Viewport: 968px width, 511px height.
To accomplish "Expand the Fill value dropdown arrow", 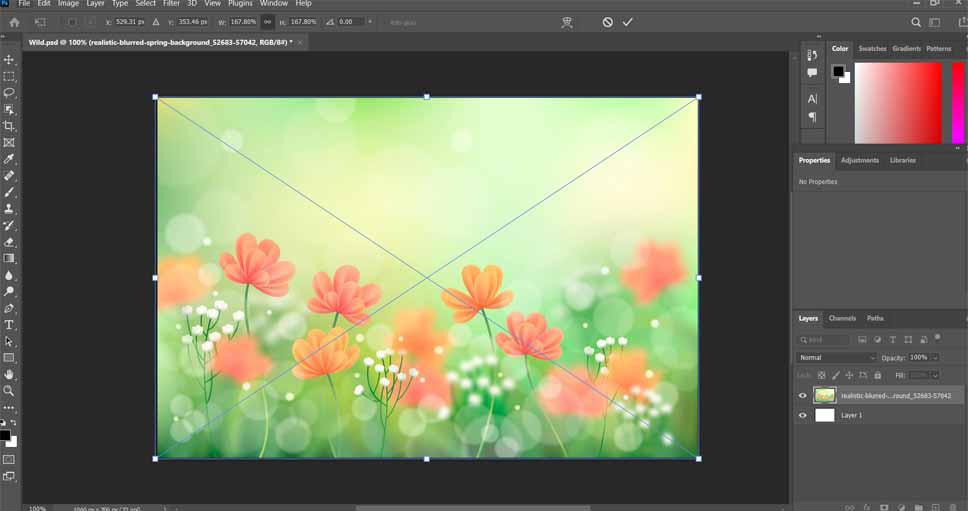I will 935,375.
